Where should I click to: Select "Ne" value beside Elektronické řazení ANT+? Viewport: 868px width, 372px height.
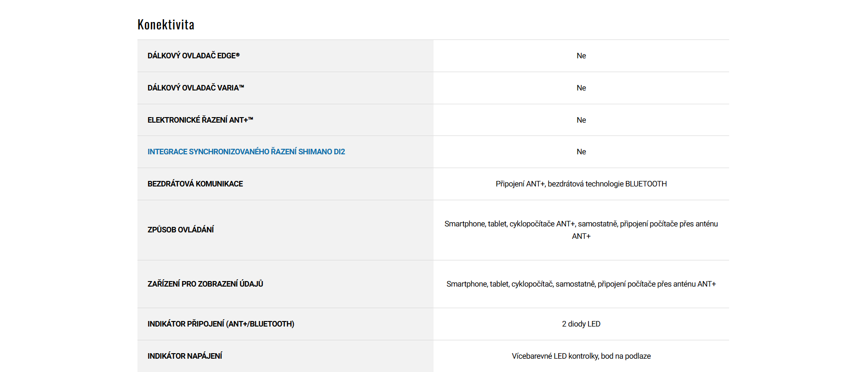581,120
